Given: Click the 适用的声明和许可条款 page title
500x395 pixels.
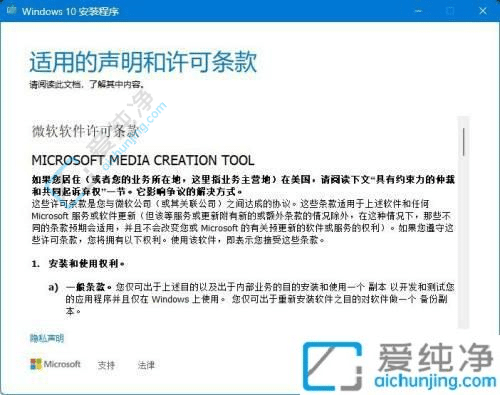Looking at the screenshot, I should (143, 62).
